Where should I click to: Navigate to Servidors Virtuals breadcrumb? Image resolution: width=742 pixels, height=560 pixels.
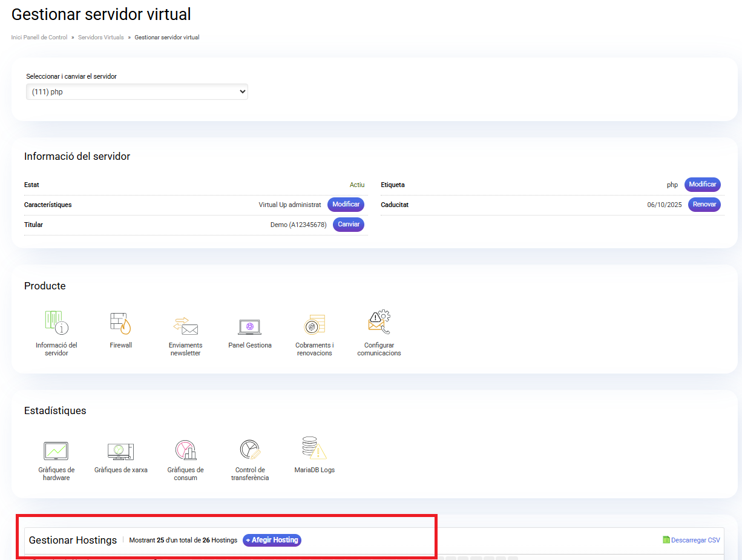click(x=100, y=38)
